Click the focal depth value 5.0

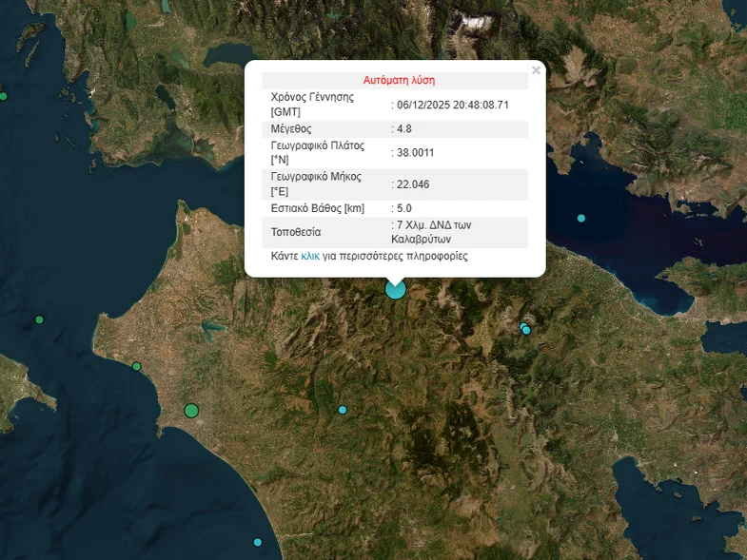[404, 208]
